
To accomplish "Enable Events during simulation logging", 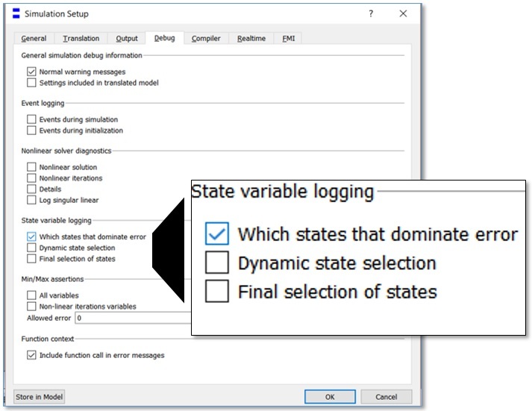I will 31,119.
